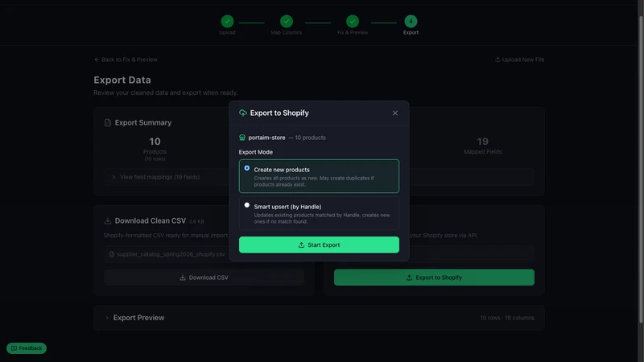Click the Export Summary document icon
Viewport: 644px width, 362px height.
point(108,123)
